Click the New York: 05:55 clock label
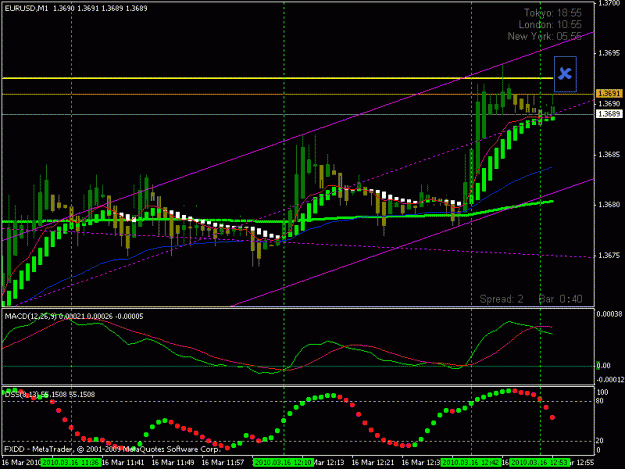 (544, 36)
